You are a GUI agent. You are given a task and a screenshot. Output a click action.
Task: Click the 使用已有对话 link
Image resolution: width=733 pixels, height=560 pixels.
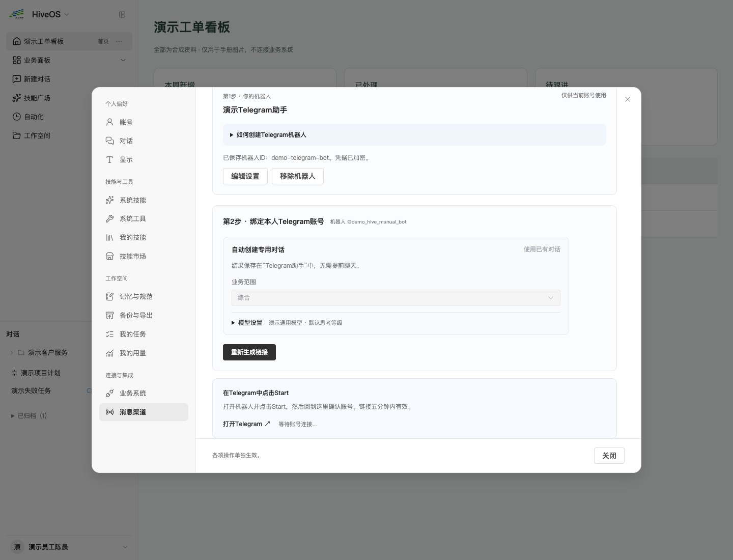coord(542,249)
